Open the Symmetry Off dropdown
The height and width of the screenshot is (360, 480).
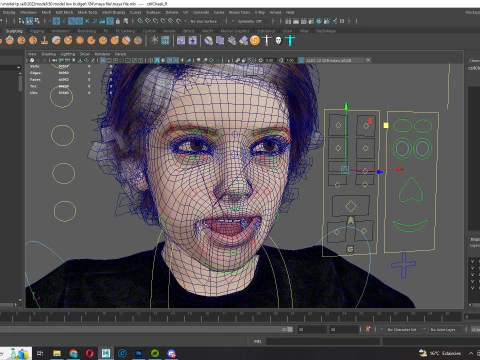(250, 21)
